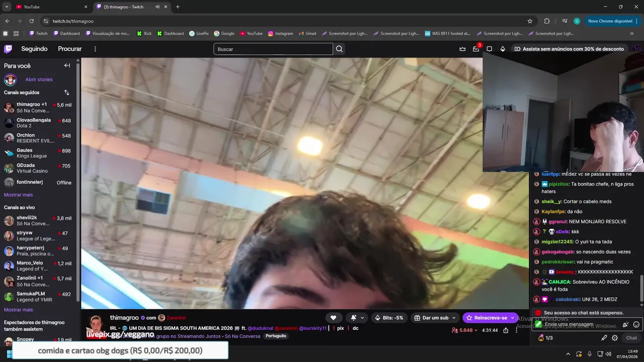The width and height of the screenshot is (644, 362).
Task: Open the Português language tag
Action: coord(276,336)
